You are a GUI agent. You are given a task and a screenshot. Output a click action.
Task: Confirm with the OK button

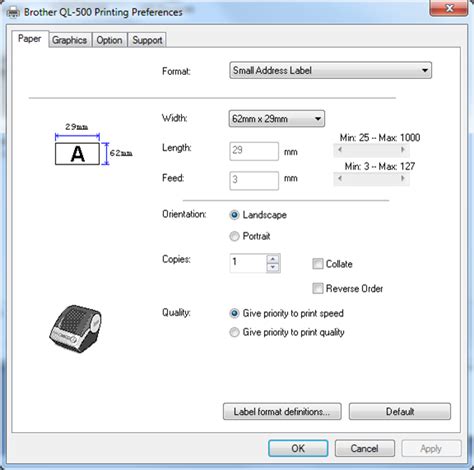coord(298,449)
